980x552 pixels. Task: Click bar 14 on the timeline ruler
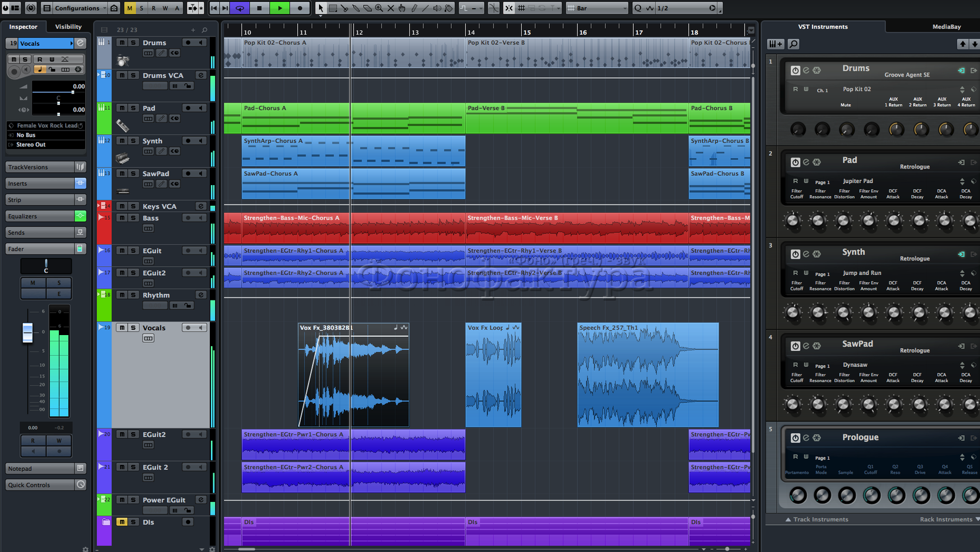point(471,32)
